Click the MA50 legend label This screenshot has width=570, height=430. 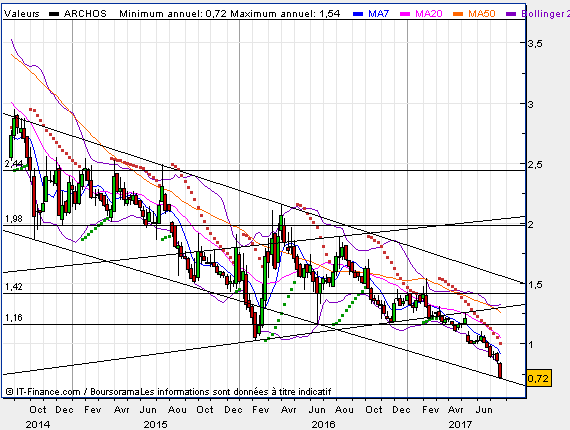(482, 14)
